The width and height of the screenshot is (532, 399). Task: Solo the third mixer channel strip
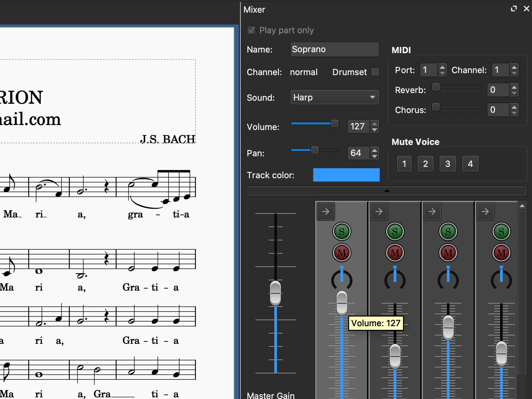(448, 231)
